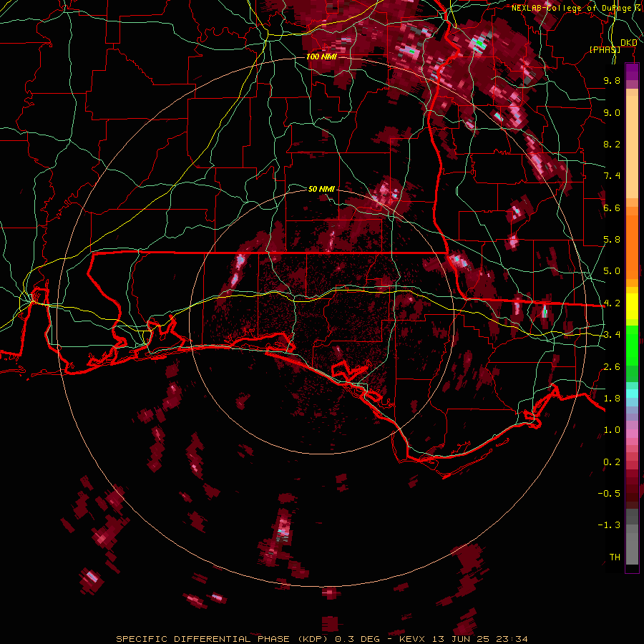Image resolution: width=644 pixels, height=644 pixels.
Task: Pick the cyan segment of the color bar
Action: click(x=632, y=394)
